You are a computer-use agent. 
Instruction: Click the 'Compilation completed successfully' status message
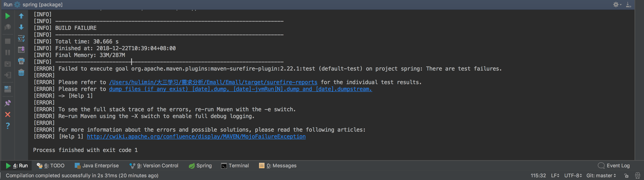click(x=82, y=175)
